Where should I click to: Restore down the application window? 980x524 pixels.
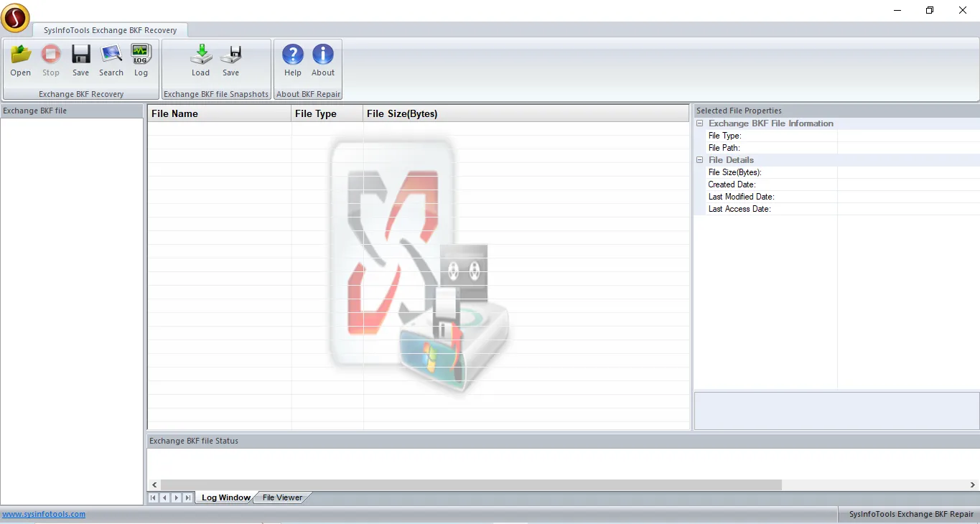(x=930, y=10)
